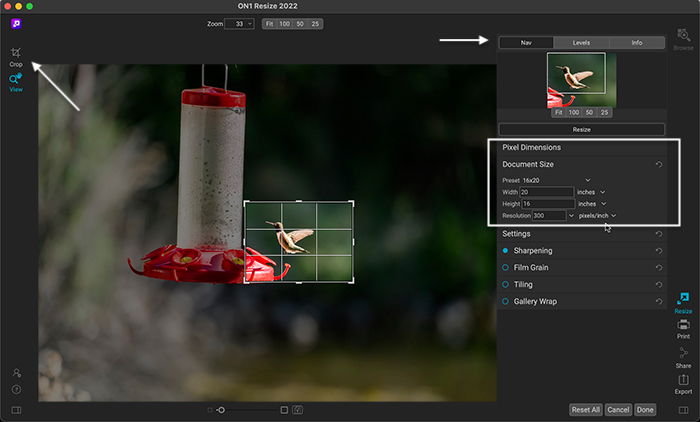
Task: Reset the Settings section
Action: (659, 234)
